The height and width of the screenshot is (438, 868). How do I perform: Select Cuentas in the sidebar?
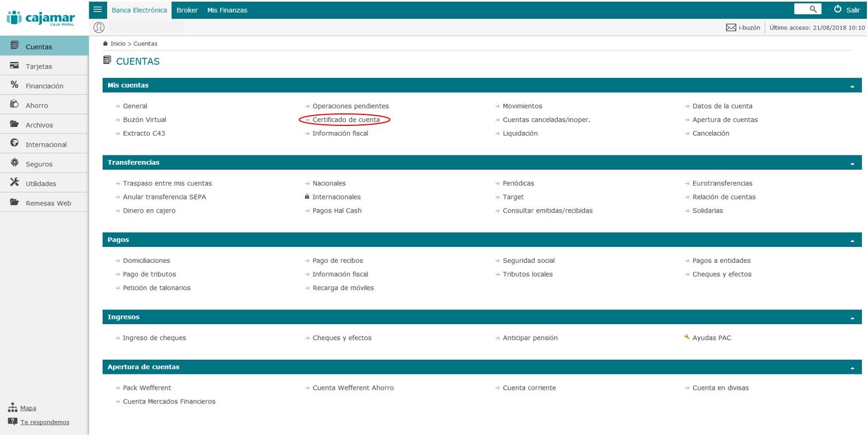tap(44, 46)
